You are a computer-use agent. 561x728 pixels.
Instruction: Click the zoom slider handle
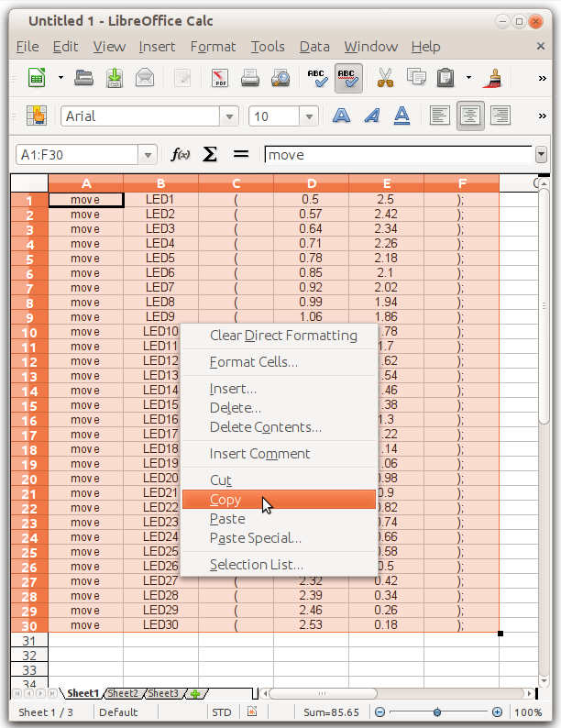click(x=437, y=712)
